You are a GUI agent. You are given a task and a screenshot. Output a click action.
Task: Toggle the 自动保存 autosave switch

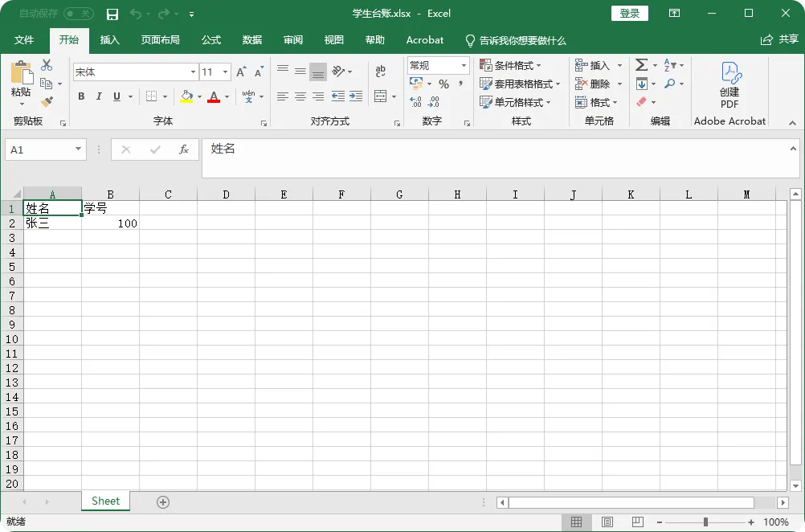(x=79, y=14)
